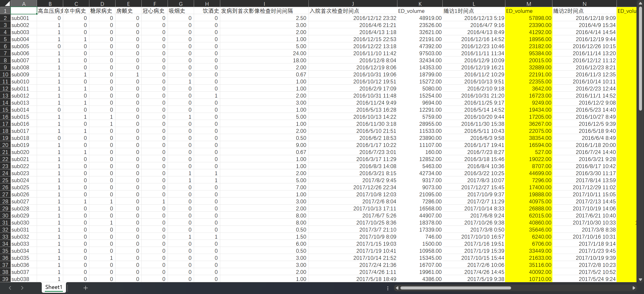Select column M header
The width and height of the screenshot is (644, 294).
pyautogui.click(x=529, y=4)
